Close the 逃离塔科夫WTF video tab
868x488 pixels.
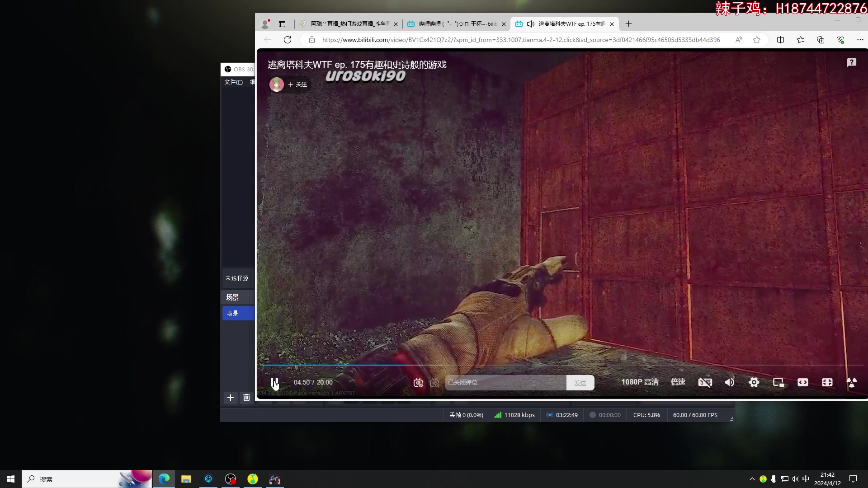coord(612,24)
